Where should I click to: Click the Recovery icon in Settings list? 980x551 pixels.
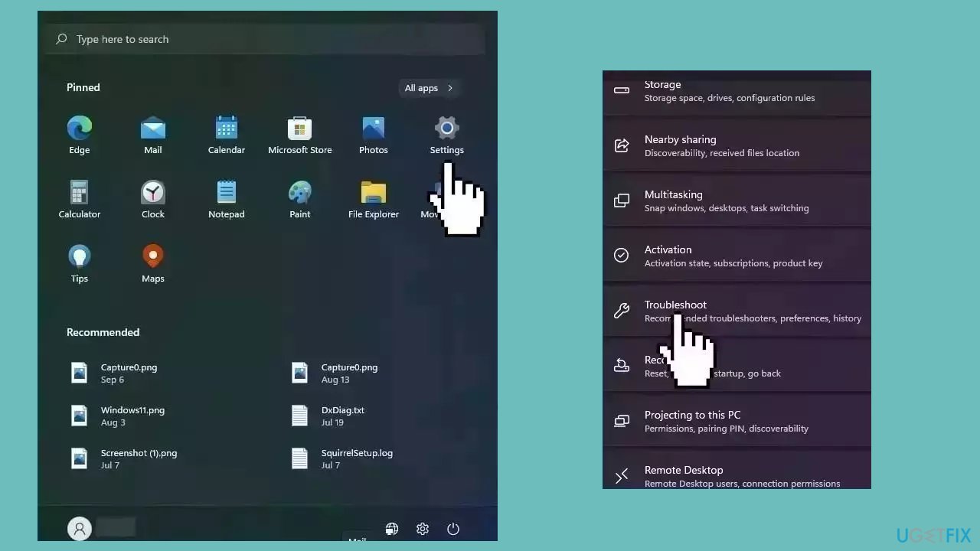(622, 366)
